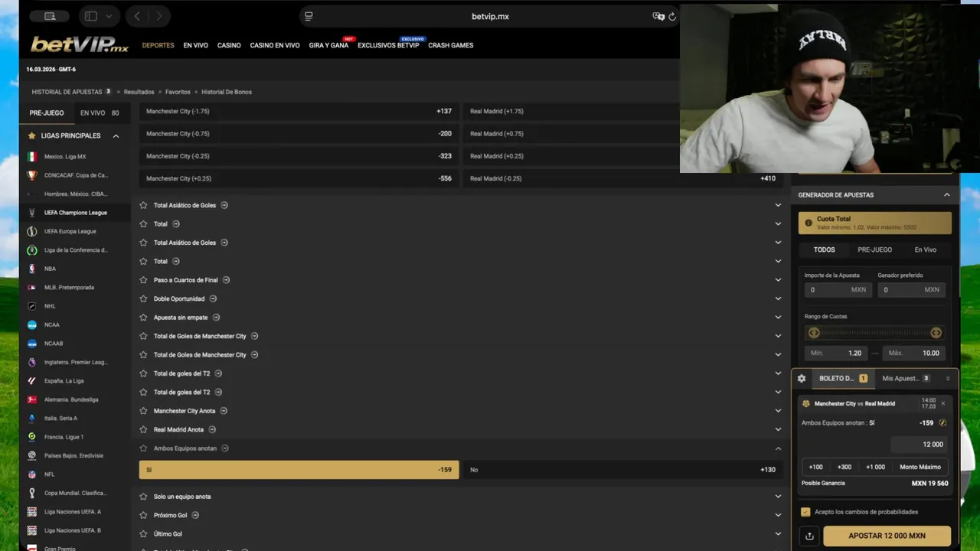This screenshot has width=980, height=551.
Task: Favorite the Apuesta sin empate market
Action: click(x=144, y=318)
